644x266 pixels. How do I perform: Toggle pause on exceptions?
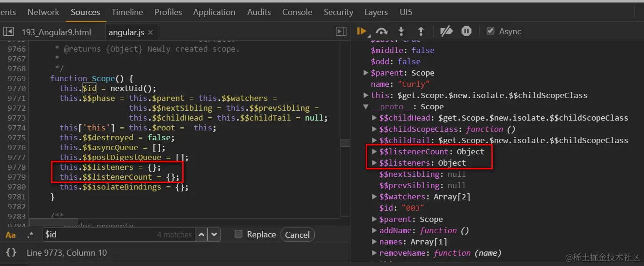[x=466, y=31]
